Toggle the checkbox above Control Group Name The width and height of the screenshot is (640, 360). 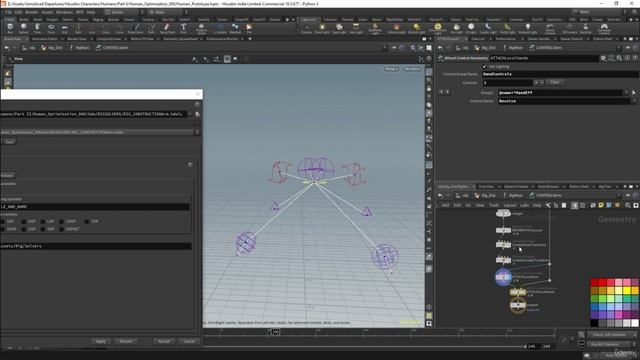point(484,67)
